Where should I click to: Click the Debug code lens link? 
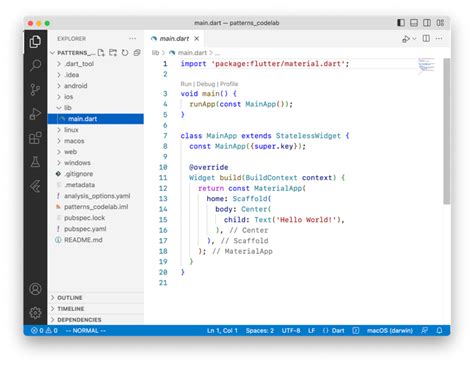click(206, 84)
